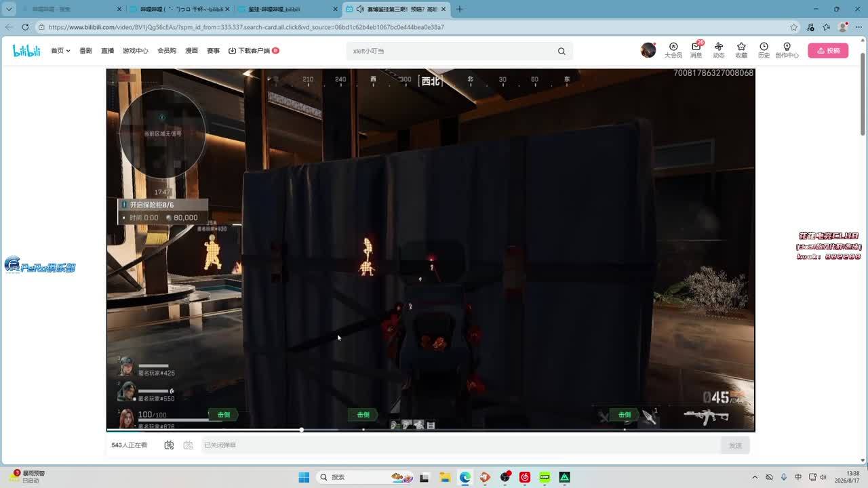The image size is (868, 488).
Task: Click the 发送 send button
Action: [x=735, y=445]
